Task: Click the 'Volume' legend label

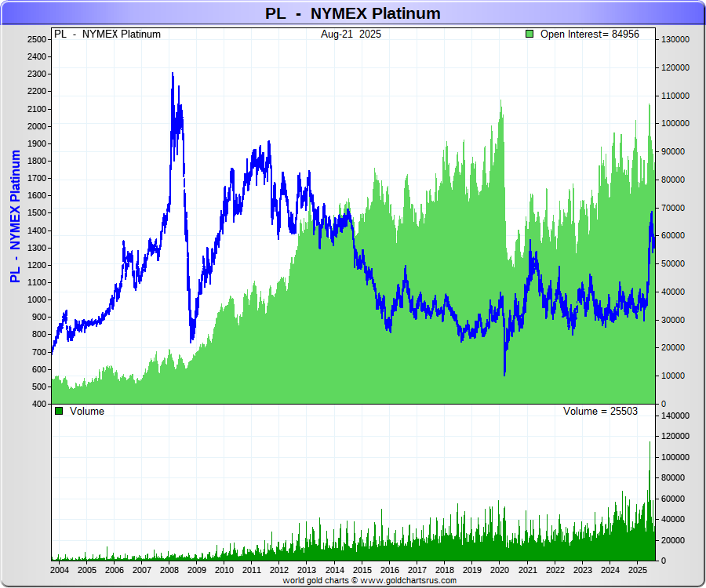Action: tap(87, 411)
